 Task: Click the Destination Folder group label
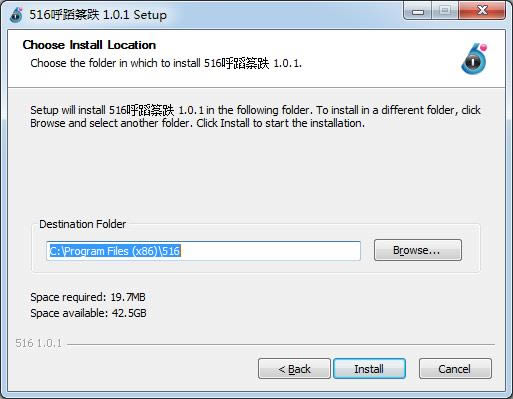(83, 224)
